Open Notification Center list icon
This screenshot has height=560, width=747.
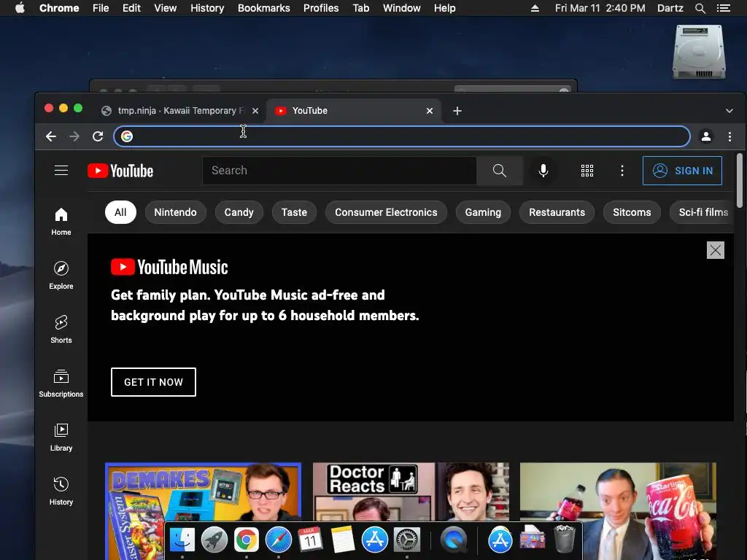coord(723,8)
